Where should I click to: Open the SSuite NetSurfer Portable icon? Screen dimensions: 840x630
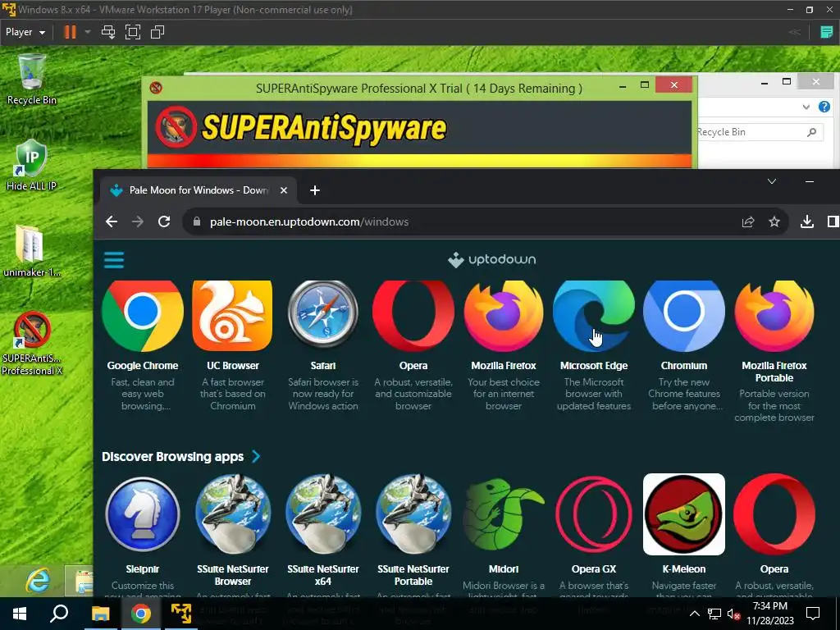(413, 514)
